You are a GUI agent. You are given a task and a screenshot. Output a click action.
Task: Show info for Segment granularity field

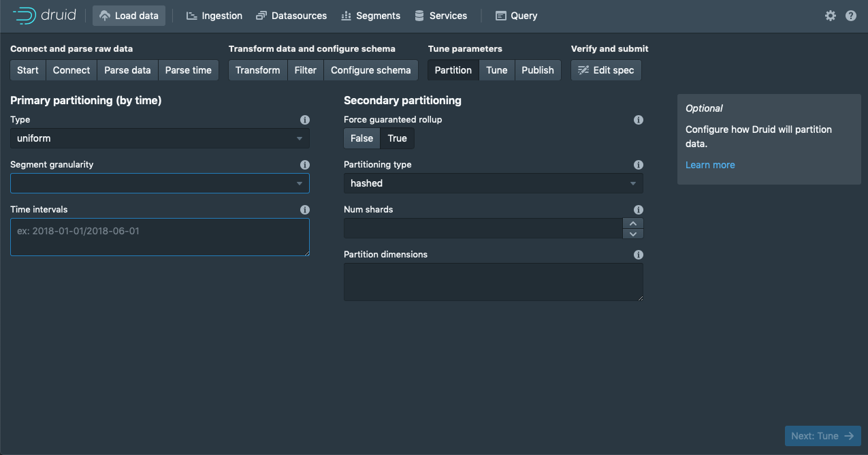[305, 165]
